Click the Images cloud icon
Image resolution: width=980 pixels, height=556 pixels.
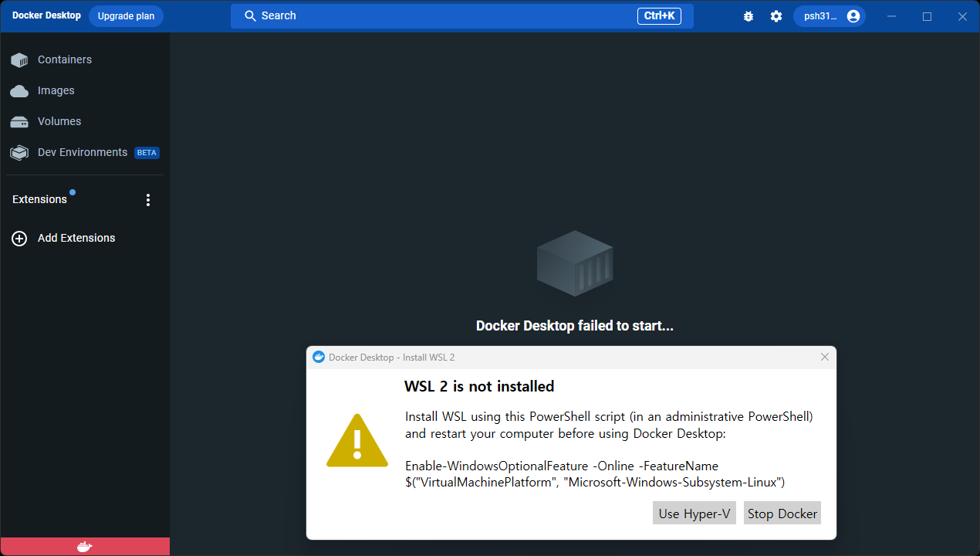tap(19, 91)
